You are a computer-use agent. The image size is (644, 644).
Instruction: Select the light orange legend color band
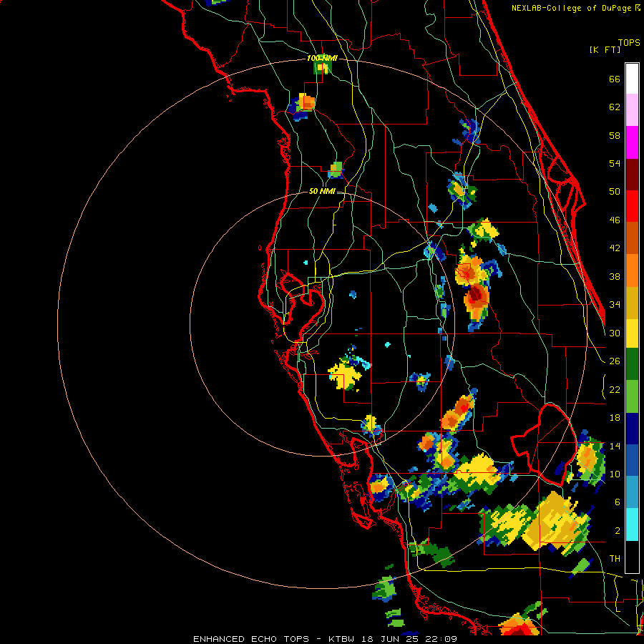[632, 270]
